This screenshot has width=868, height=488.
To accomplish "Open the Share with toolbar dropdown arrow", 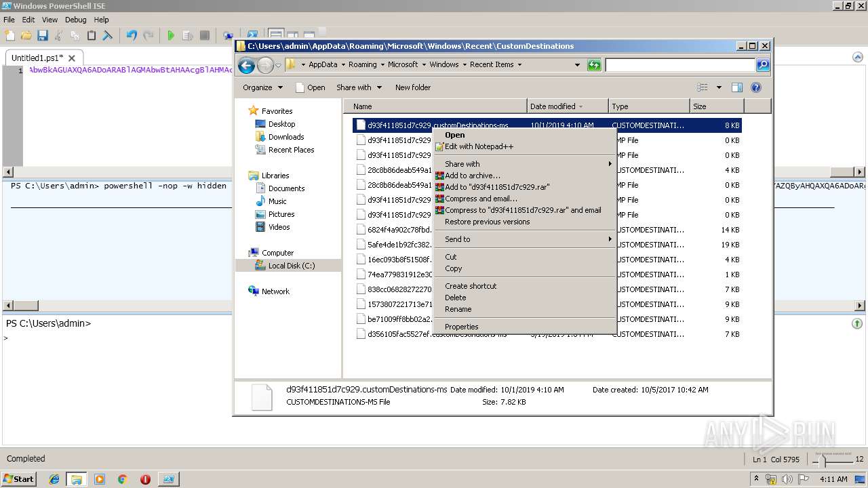I will [379, 87].
